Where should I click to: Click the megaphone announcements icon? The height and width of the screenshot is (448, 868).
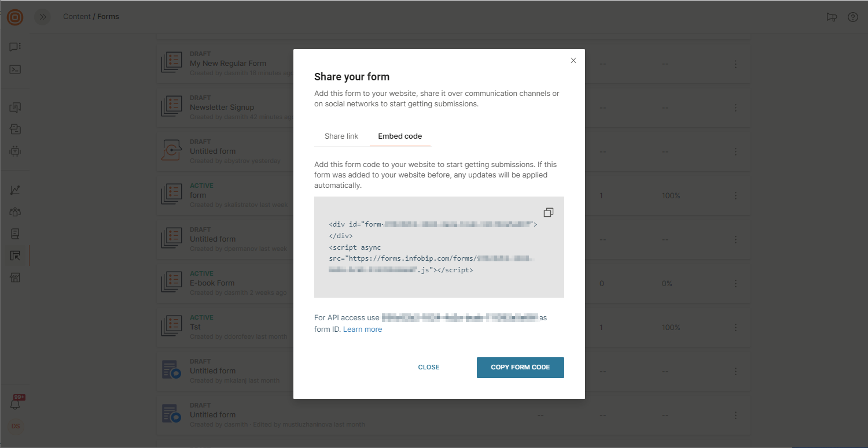pyautogui.click(x=832, y=17)
